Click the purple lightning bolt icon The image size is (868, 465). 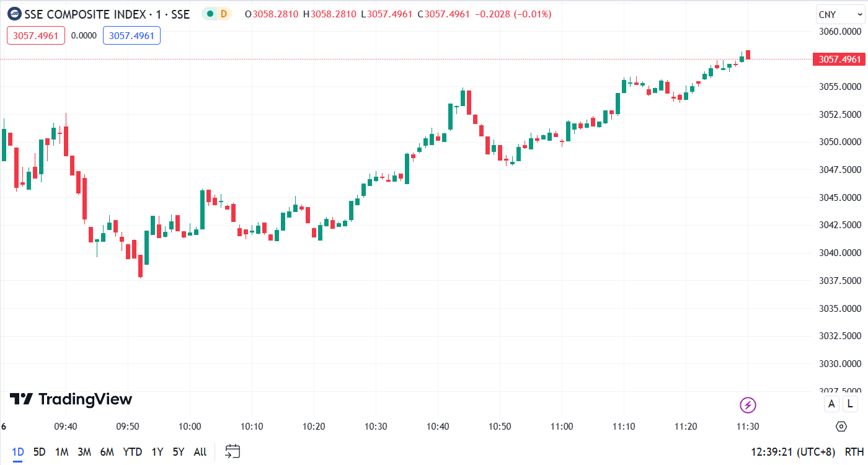point(748,405)
